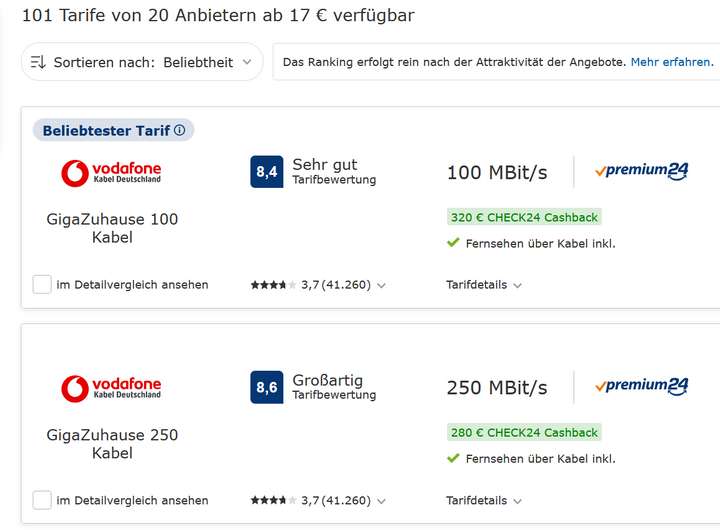This screenshot has height=530, width=720.
Task: Click the 8,6 rating badge
Action: [x=267, y=387]
